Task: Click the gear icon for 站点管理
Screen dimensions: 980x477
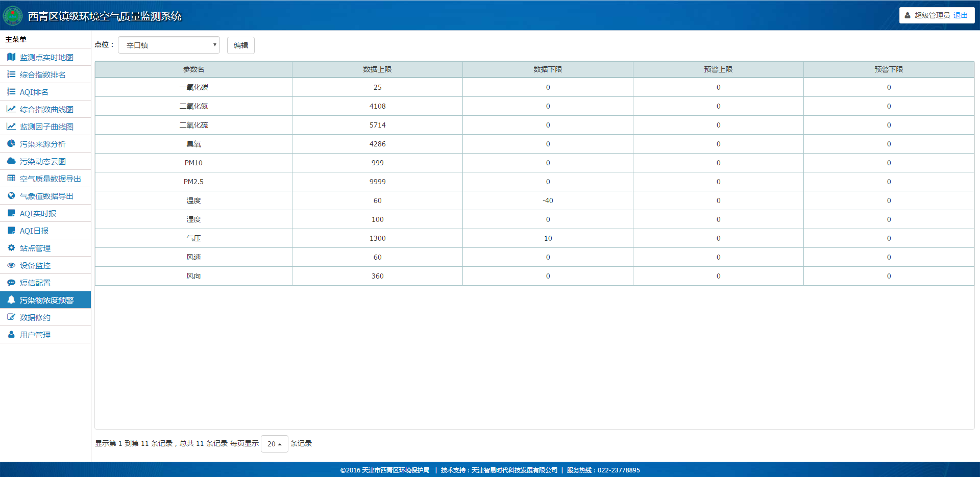Action: 11,248
